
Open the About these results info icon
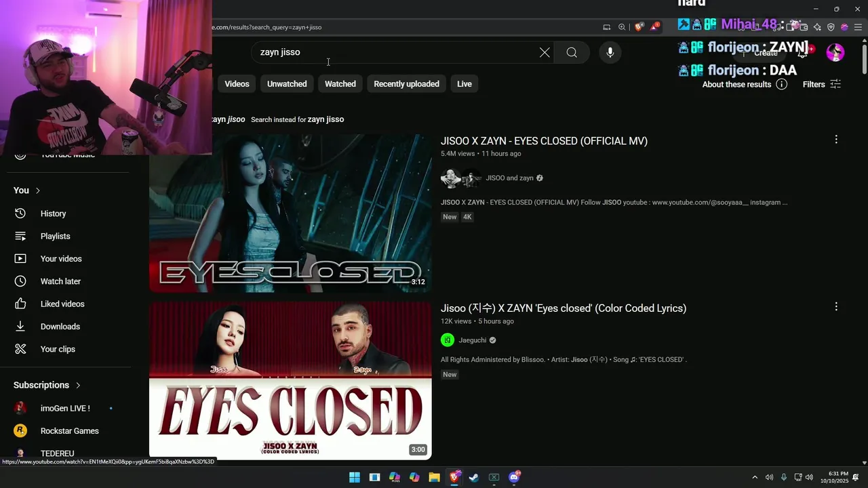[781, 84]
